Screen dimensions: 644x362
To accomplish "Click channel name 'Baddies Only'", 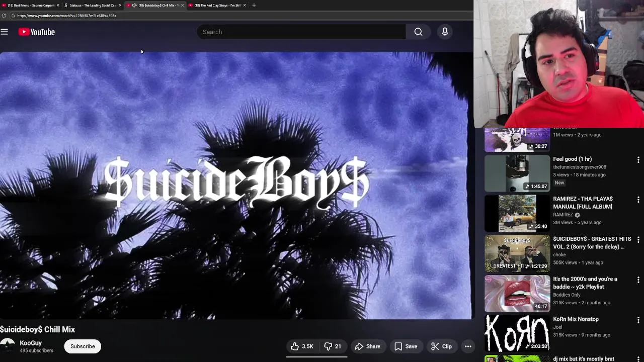I will click(x=567, y=295).
